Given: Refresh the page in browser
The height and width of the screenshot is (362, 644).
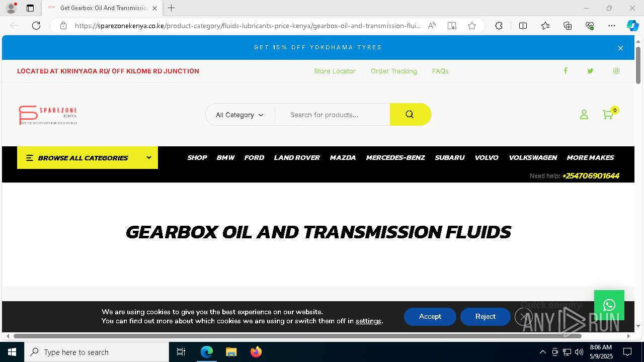Looking at the screenshot, I should [36, 26].
